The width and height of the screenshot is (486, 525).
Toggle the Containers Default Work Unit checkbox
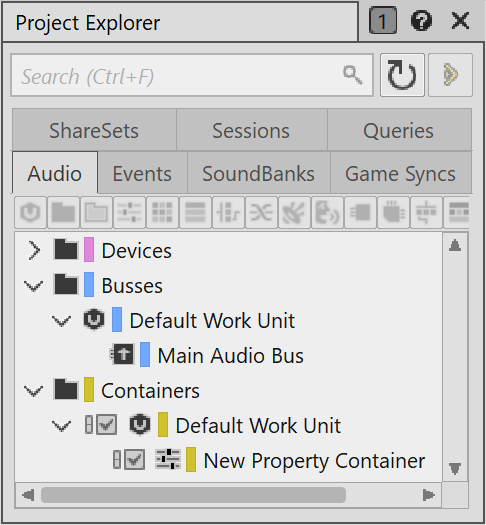click(107, 425)
